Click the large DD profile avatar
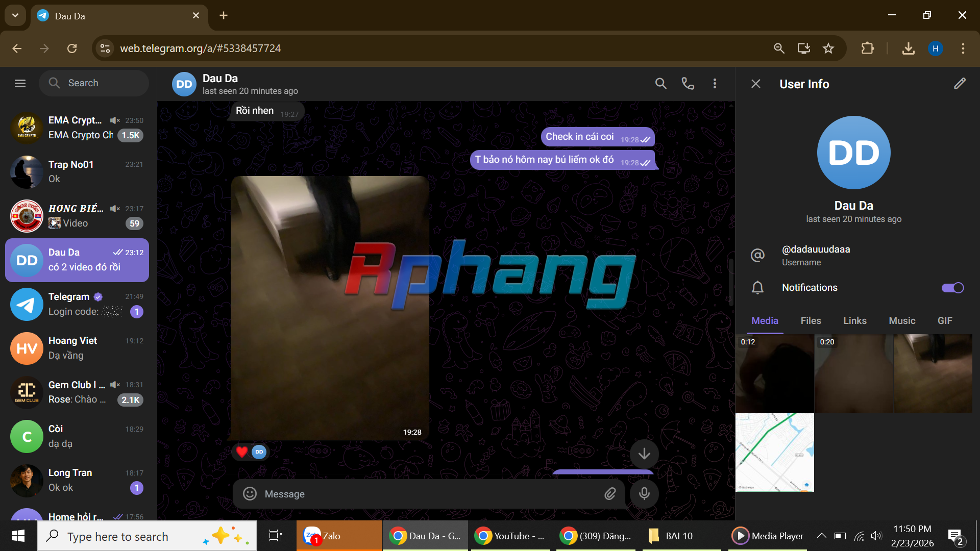This screenshot has height=551, width=980. 853,153
